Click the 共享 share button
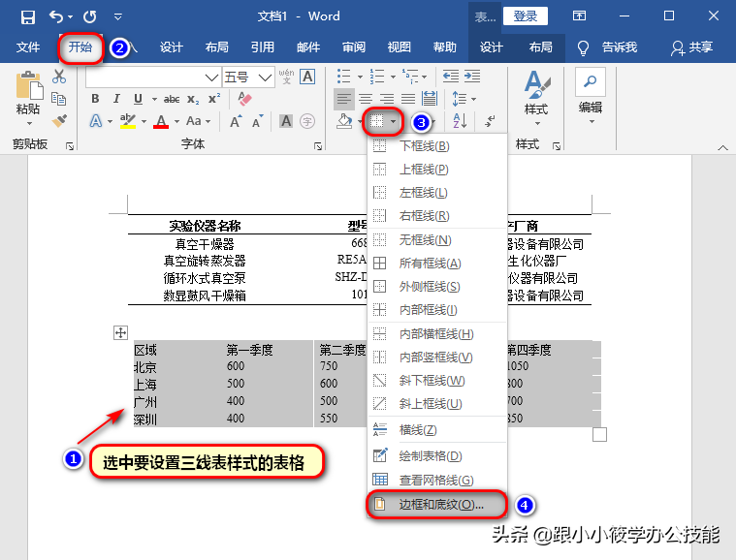This screenshot has height=560, width=736. pos(692,47)
